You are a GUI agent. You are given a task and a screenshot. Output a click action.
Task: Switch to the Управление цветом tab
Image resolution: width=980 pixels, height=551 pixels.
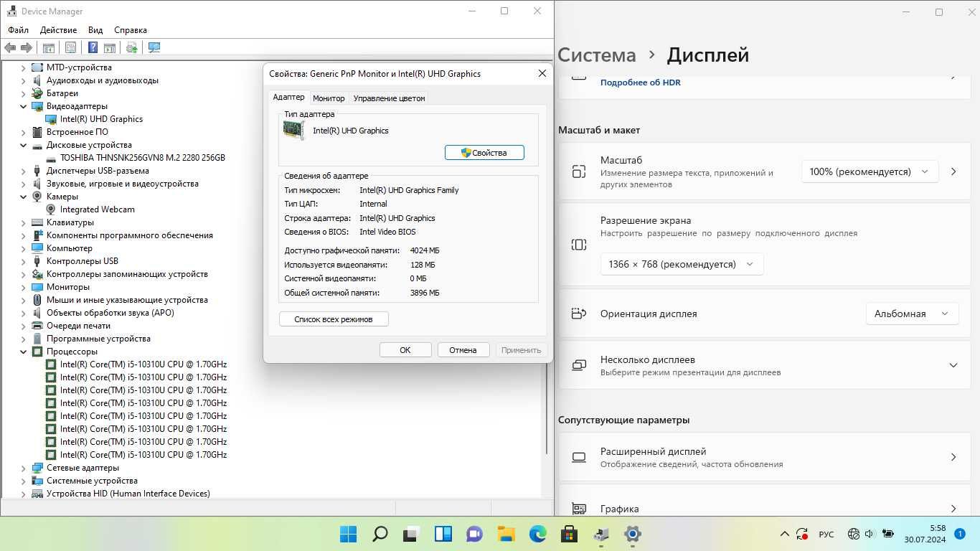390,98
